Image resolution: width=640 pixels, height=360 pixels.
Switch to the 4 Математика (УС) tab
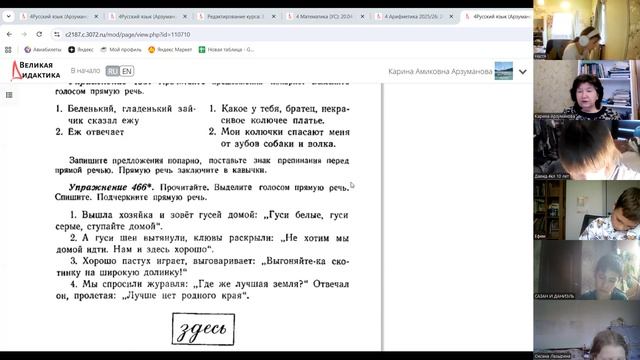click(323, 17)
